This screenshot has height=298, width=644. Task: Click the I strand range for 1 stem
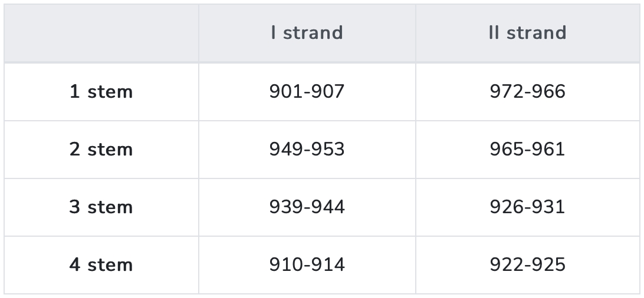pyautogui.click(x=307, y=92)
